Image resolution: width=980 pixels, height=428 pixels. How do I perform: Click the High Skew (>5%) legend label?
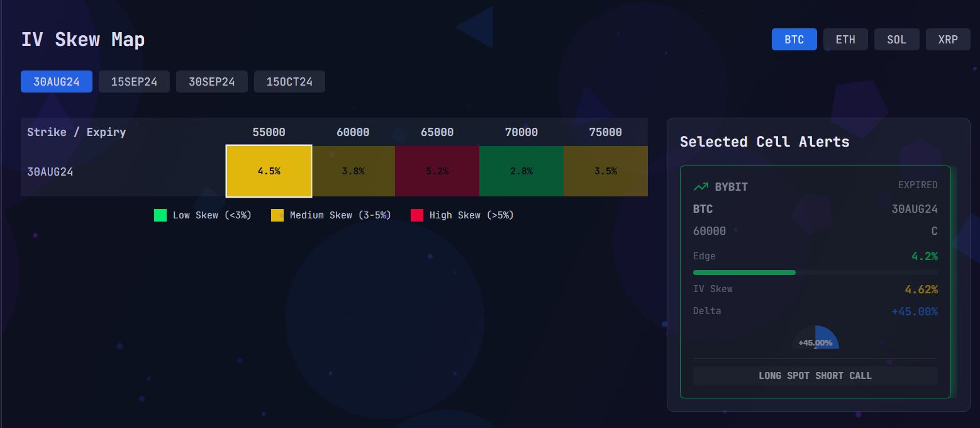click(x=472, y=215)
